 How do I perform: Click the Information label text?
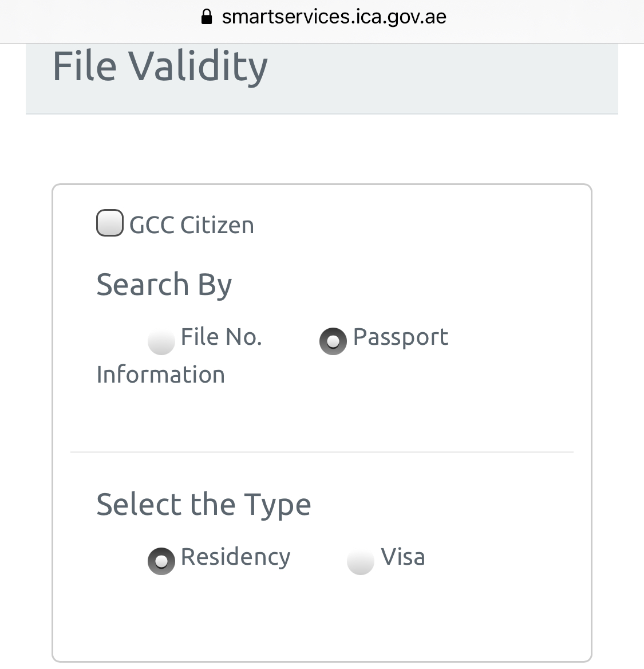coord(161,375)
